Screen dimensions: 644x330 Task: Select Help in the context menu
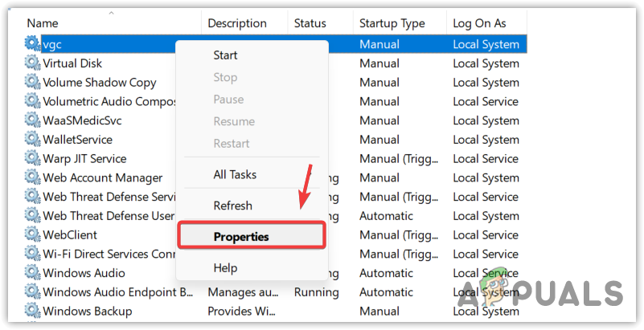226,267
